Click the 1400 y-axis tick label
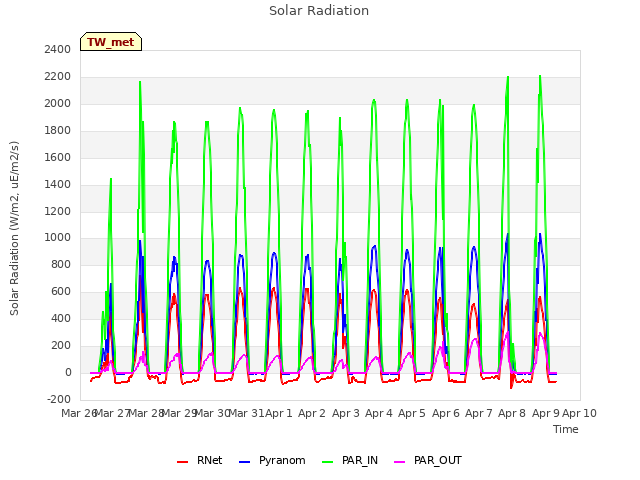The image size is (640, 480). pos(58,184)
